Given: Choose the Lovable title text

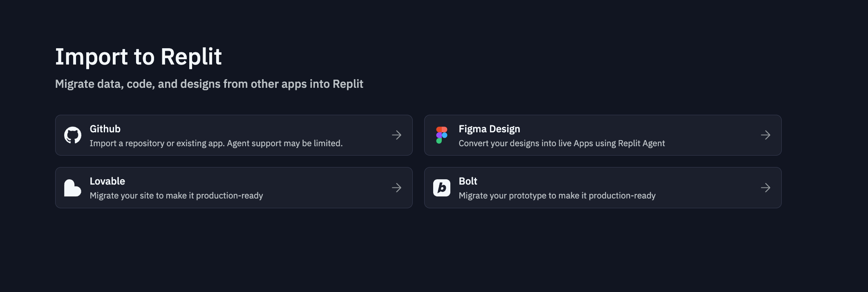Looking at the screenshot, I should coord(107,181).
